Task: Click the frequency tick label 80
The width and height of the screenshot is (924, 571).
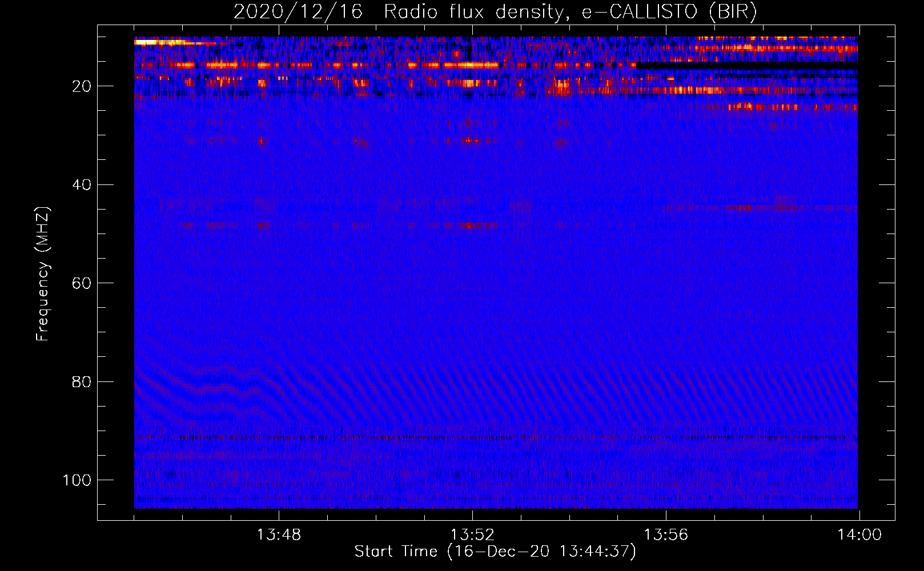Action: (82, 382)
